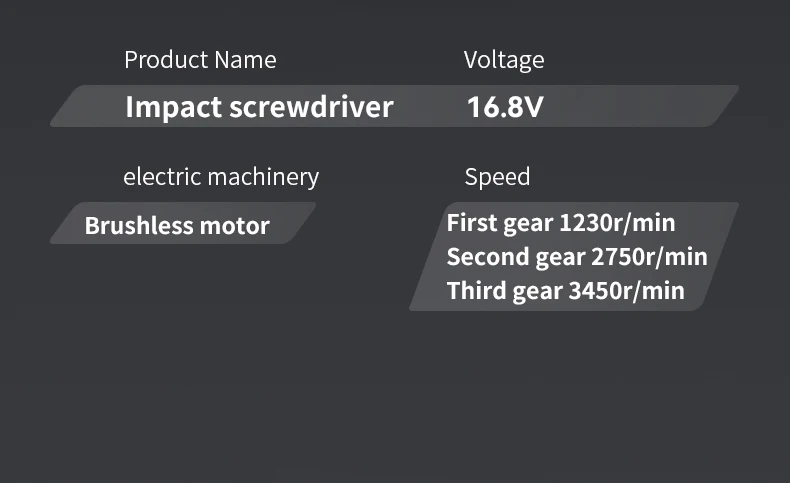The image size is (790, 483).
Task: Click the 2750r/min speed value
Action: 649,257
